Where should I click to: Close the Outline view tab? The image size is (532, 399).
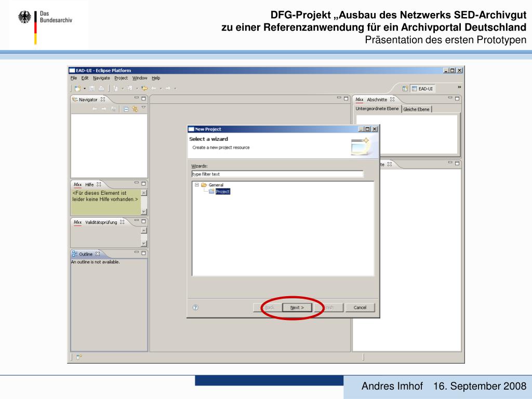(x=98, y=254)
